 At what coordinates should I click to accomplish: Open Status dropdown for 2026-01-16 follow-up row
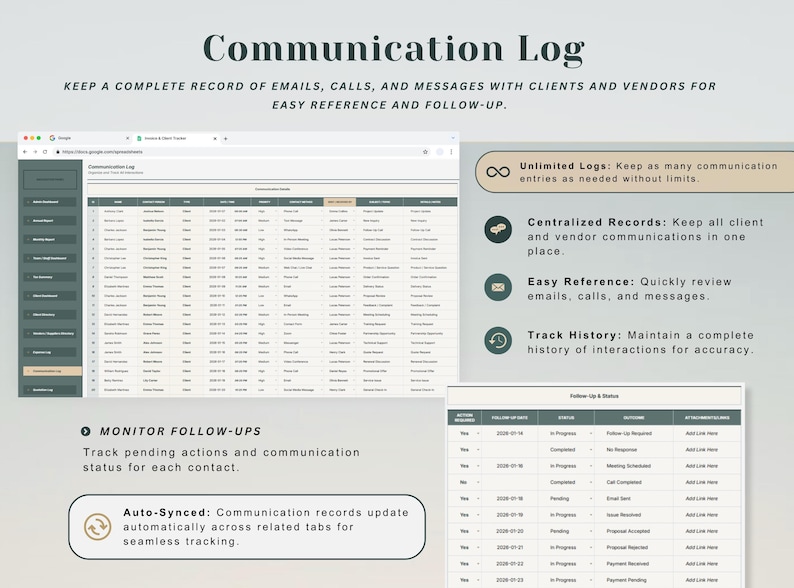pos(590,466)
